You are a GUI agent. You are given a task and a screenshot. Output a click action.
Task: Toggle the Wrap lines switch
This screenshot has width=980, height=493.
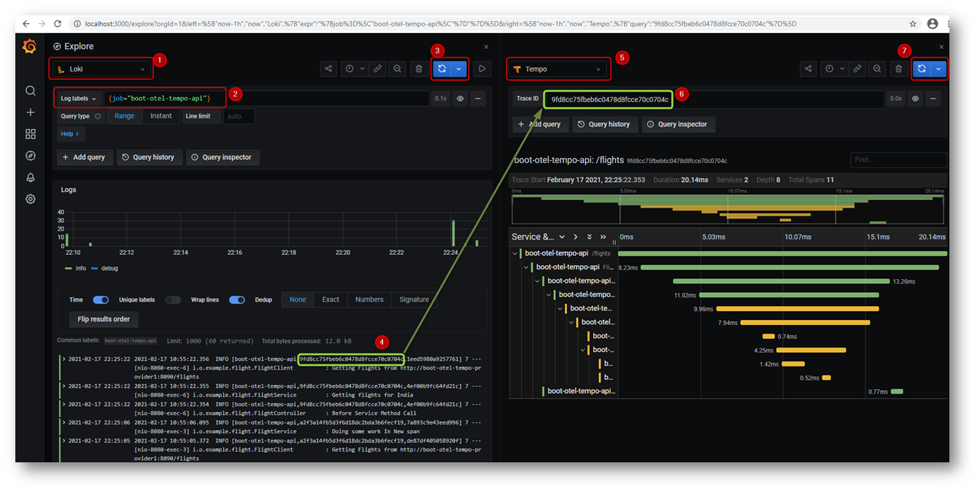click(x=237, y=299)
